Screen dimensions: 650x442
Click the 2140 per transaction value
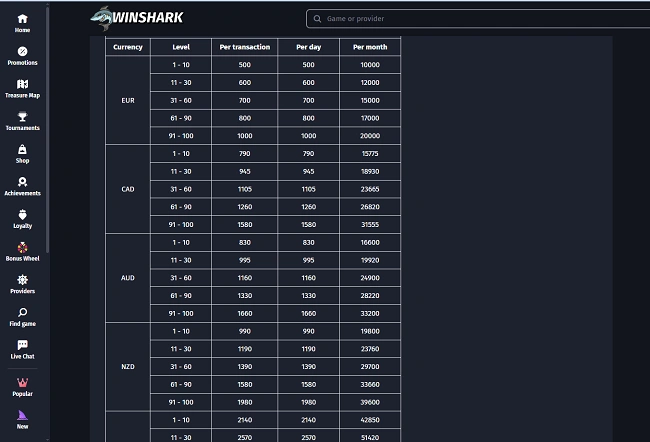(x=245, y=420)
